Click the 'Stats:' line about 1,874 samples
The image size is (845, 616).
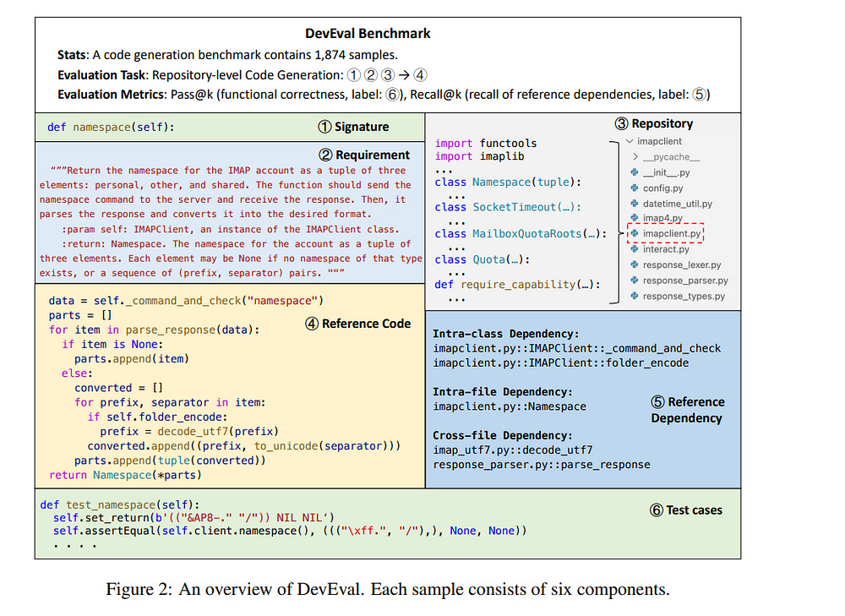pos(227,55)
